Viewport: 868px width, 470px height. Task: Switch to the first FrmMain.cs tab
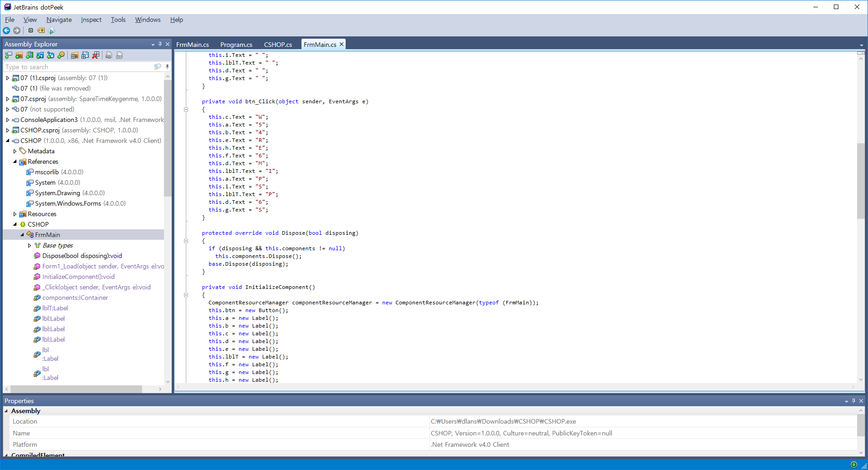(x=193, y=45)
